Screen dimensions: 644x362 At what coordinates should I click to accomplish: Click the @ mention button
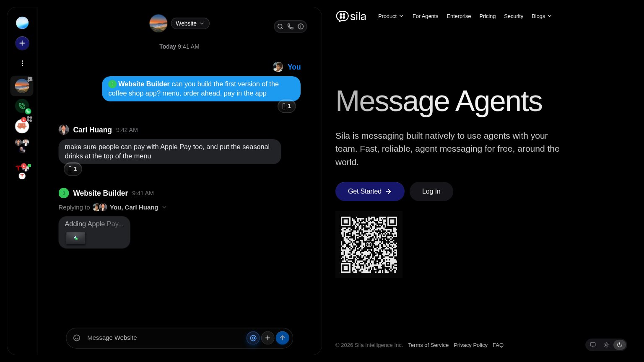(253, 338)
